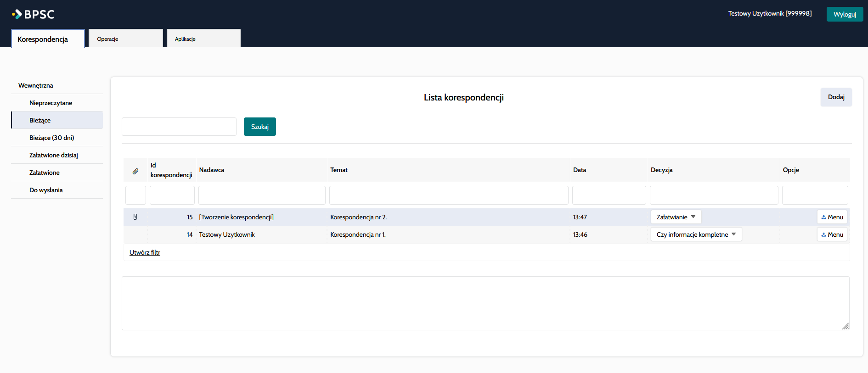
Task: Show Załatwione dzisiaj correspondence
Action: click(x=54, y=155)
